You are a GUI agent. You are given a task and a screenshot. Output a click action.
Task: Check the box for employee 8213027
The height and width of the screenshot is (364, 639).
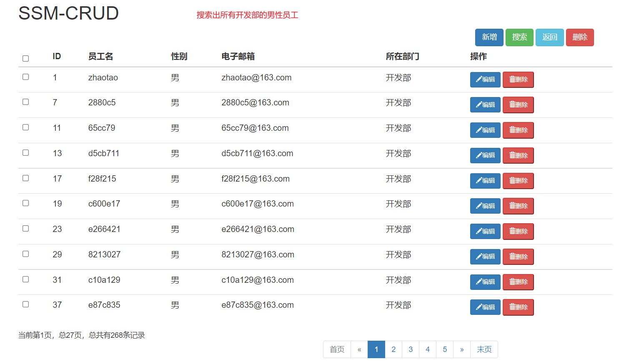tap(25, 254)
